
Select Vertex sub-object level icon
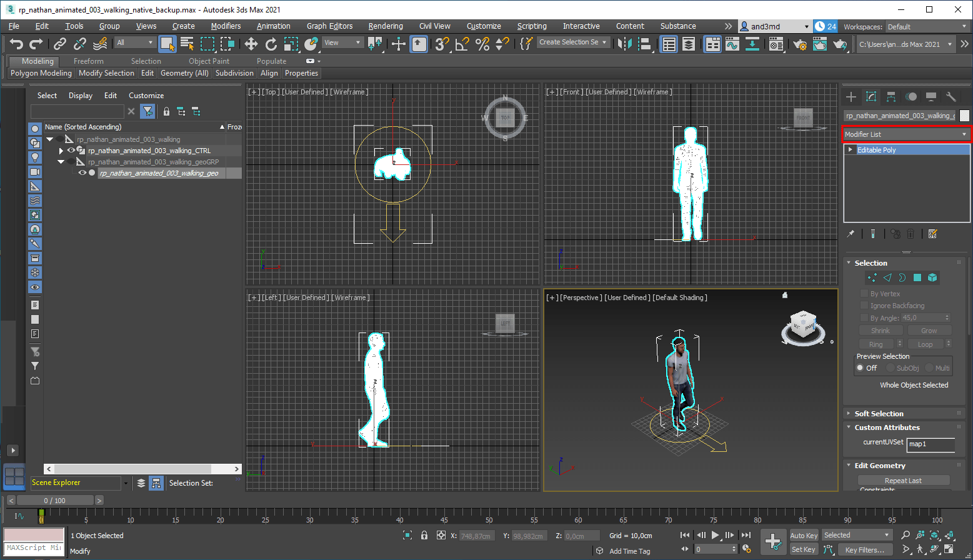pos(872,277)
